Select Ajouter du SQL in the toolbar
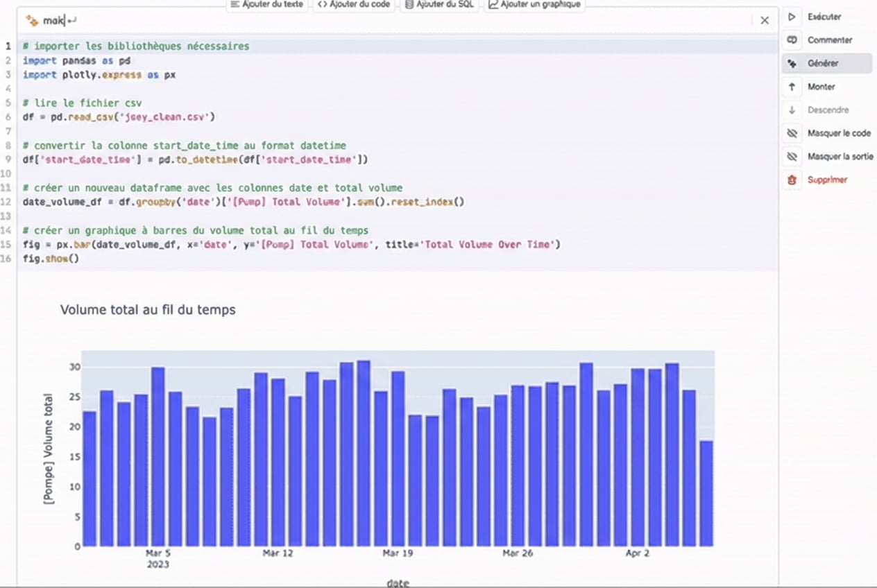Screen dimensions: 877x588 [x=440, y=3]
